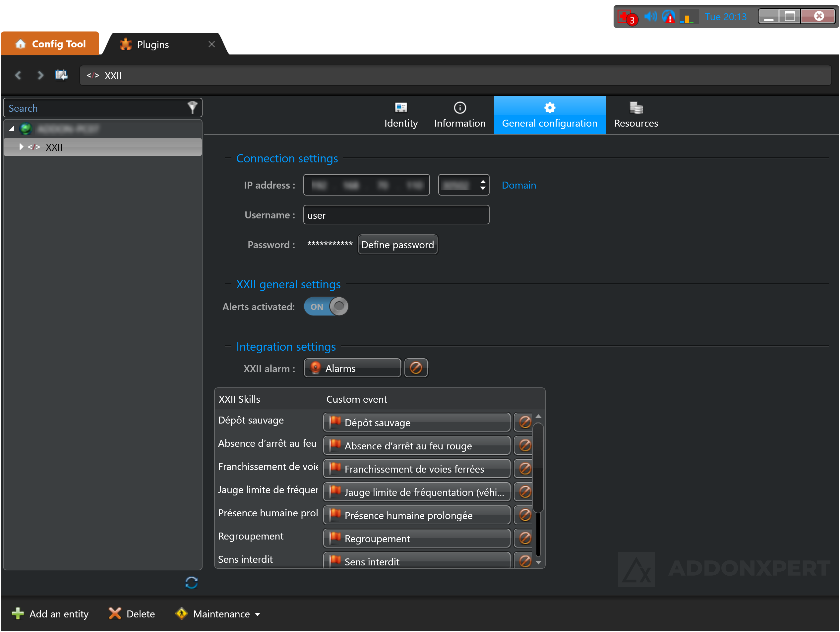
Task: Expand the XXII tree node
Action: click(x=21, y=147)
